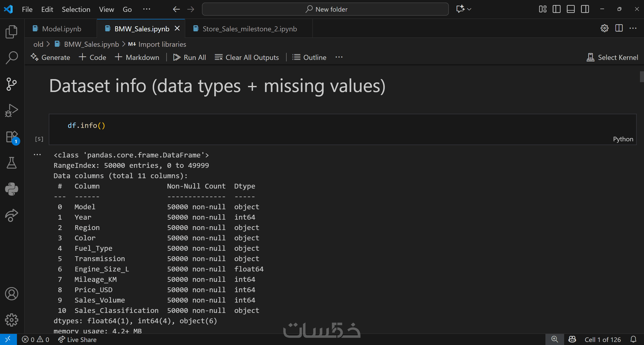Toggle the Secondary Side Bar layout button

[585, 9]
